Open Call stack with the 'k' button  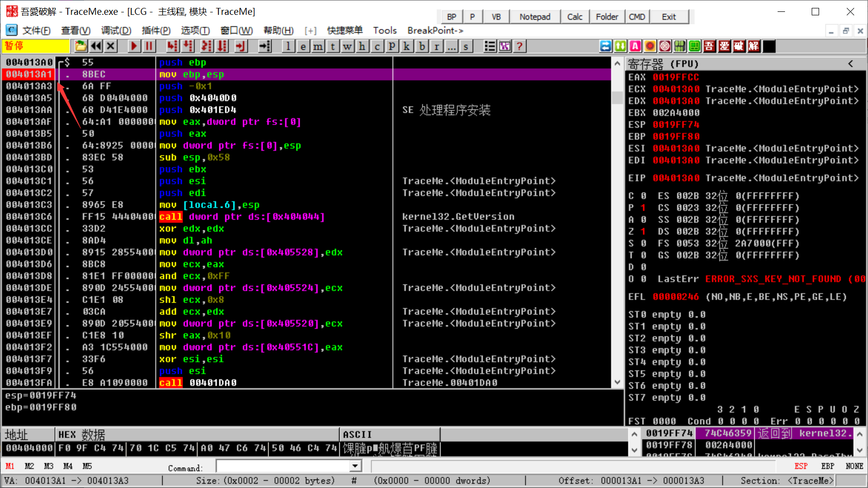(x=407, y=46)
